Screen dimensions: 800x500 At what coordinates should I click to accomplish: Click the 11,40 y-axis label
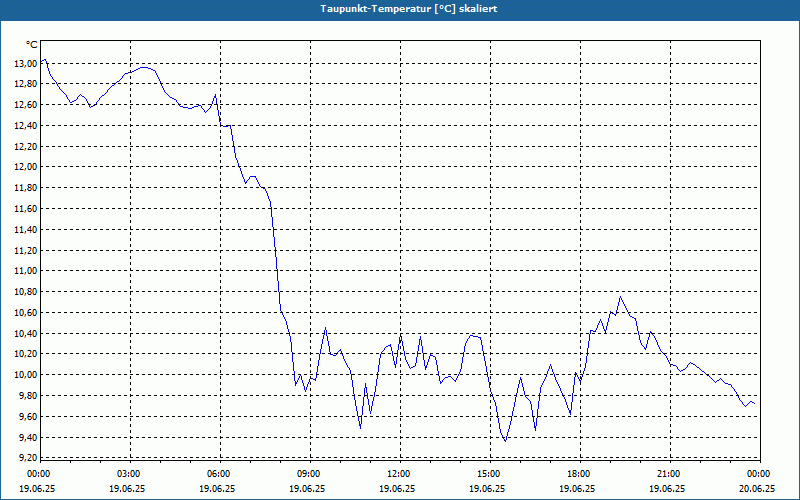tap(26, 230)
